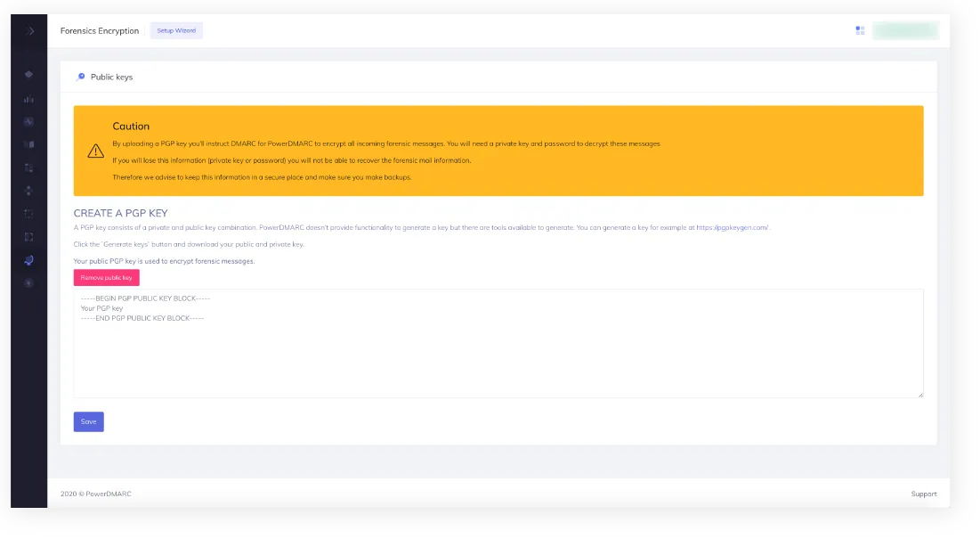Open the bar chart sidebar icon

[28, 99]
